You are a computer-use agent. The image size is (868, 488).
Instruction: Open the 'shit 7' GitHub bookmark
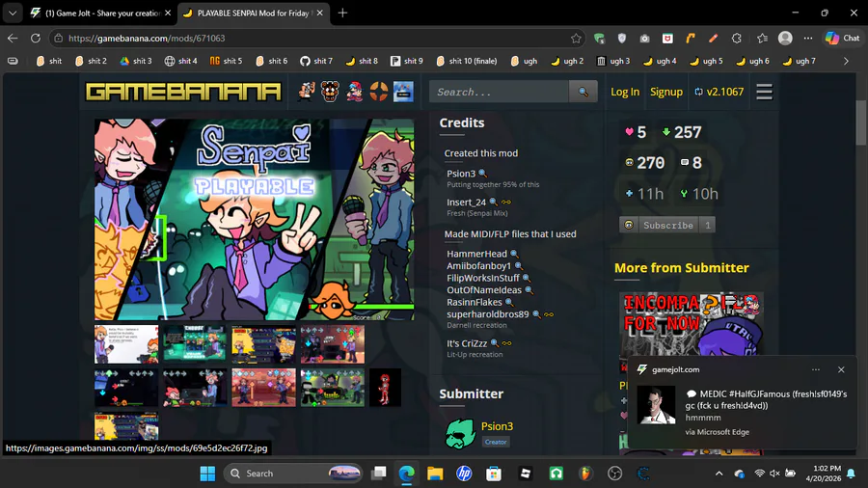[316, 62]
